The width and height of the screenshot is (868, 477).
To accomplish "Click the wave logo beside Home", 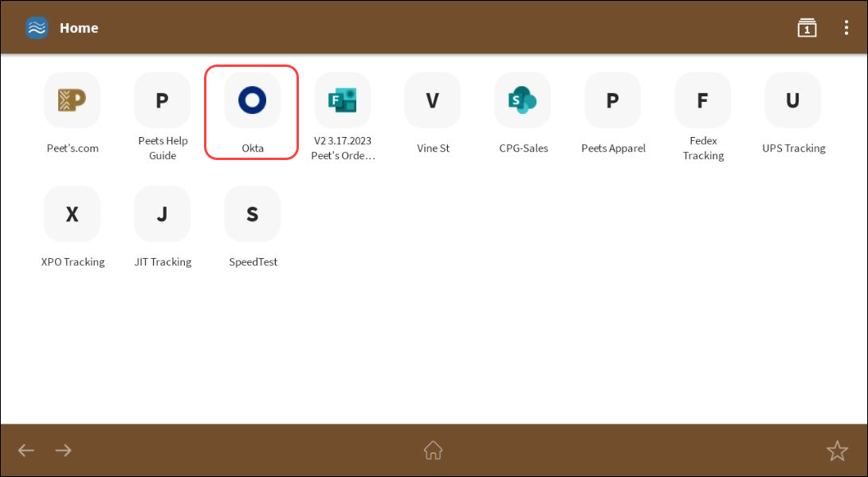I will [x=36, y=27].
